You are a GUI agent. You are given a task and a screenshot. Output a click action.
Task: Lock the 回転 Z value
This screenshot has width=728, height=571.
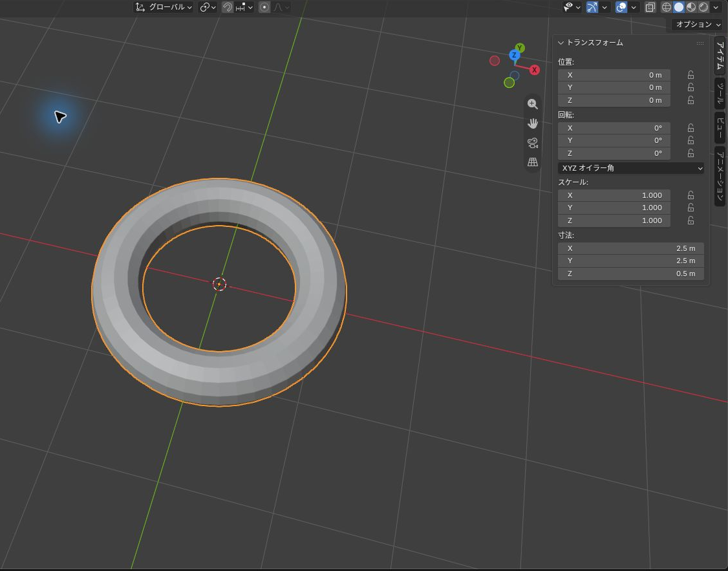point(691,153)
